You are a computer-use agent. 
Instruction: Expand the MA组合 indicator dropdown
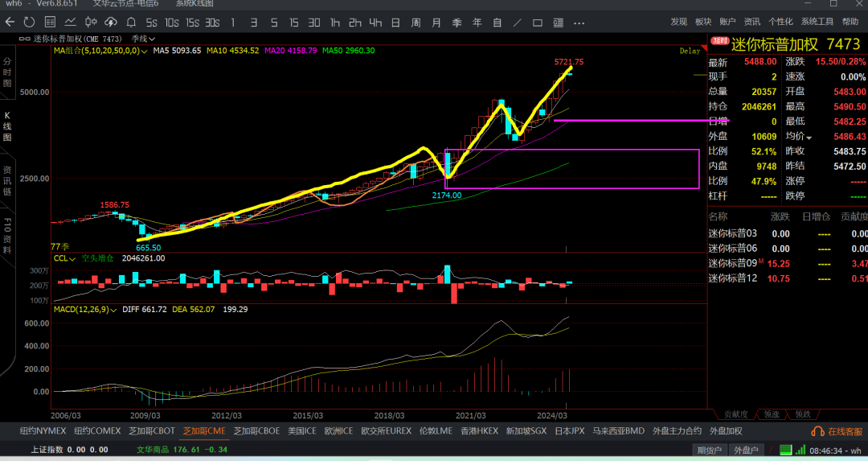click(x=100, y=51)
